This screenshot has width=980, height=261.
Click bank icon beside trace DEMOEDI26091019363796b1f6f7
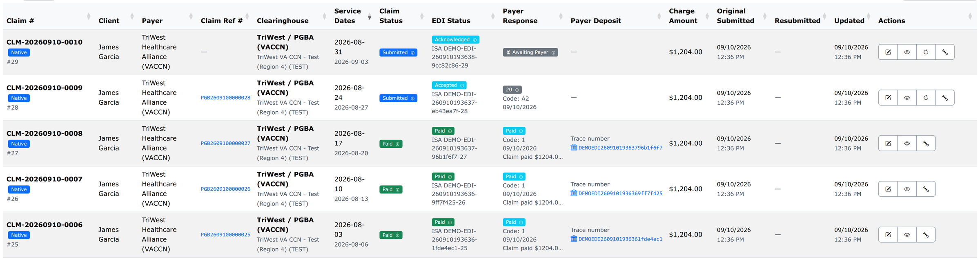tap(574, 147)
